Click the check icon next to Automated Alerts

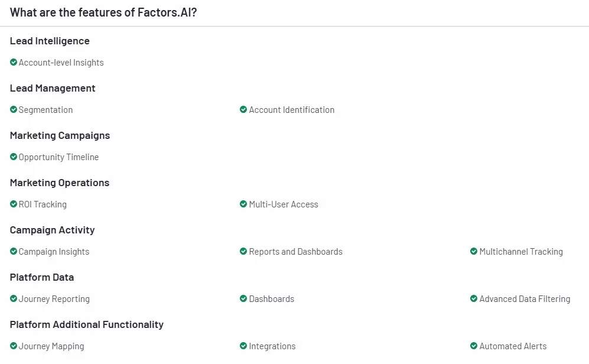[x=474, y=346]
